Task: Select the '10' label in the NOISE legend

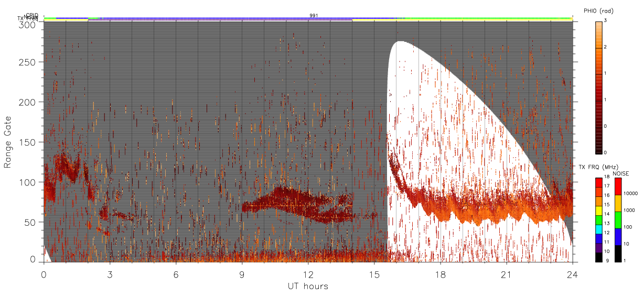Action: pos(626,244)
